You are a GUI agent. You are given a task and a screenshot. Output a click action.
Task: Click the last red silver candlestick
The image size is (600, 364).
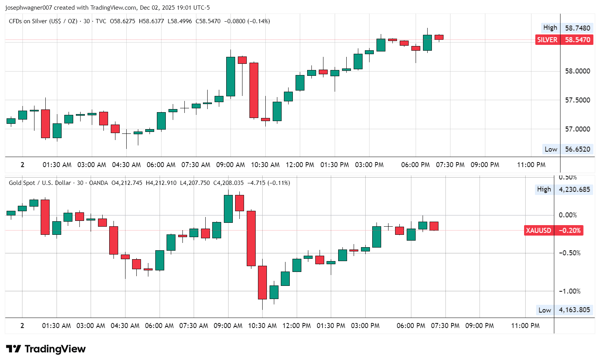(x=439, y=37)
